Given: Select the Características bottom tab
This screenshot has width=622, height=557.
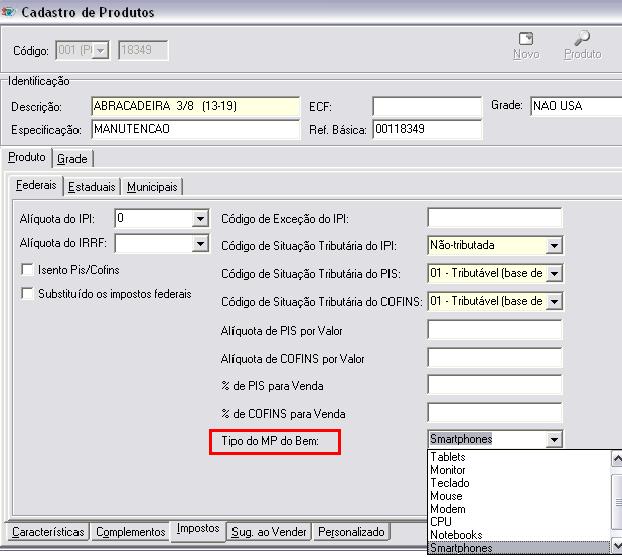Looking at the screenshot, I should click(x=49, y=532).
